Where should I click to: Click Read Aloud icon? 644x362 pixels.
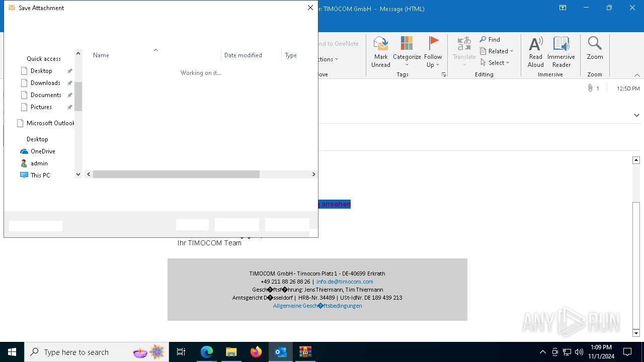(x=536, y=44)
